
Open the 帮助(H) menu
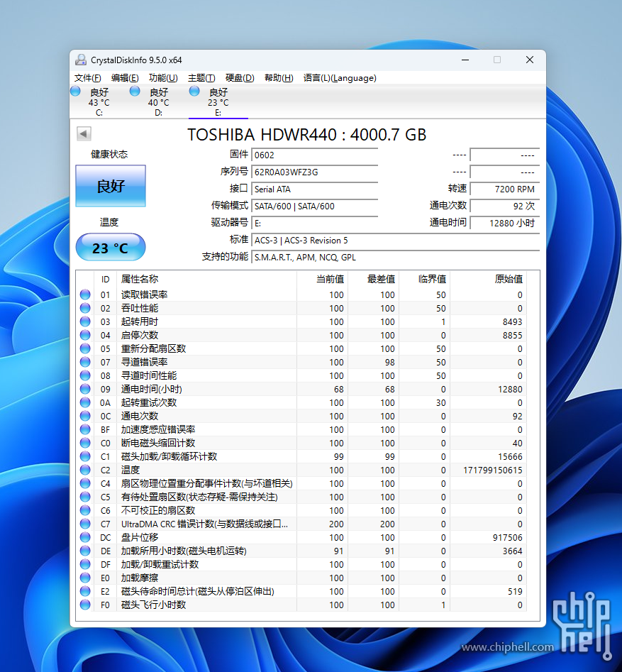pos(279,78)
